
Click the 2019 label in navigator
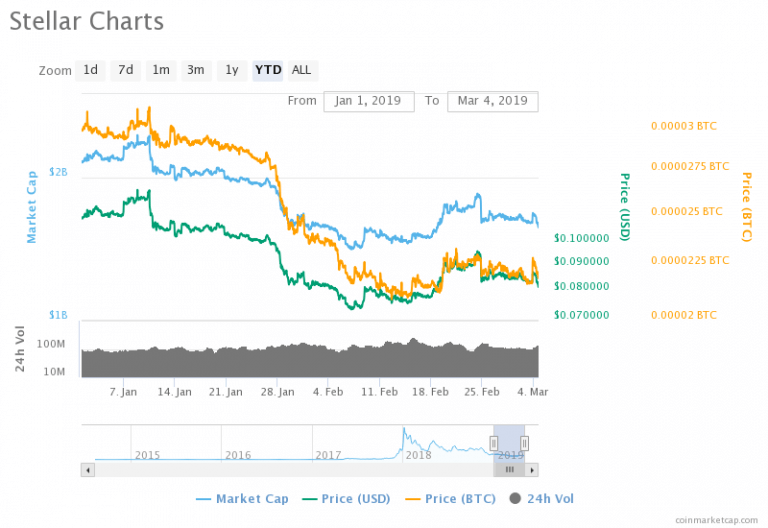pos(510,455)
